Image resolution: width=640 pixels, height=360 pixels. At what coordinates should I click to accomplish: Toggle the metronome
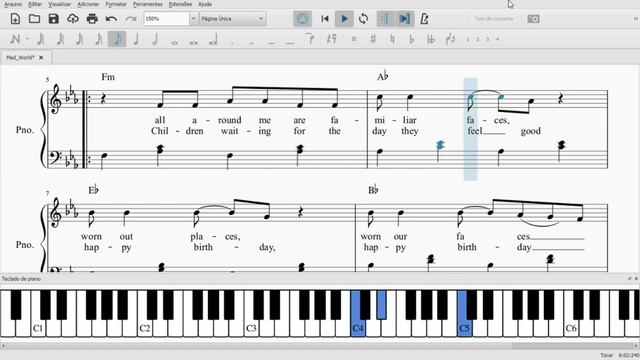(424, 19)
